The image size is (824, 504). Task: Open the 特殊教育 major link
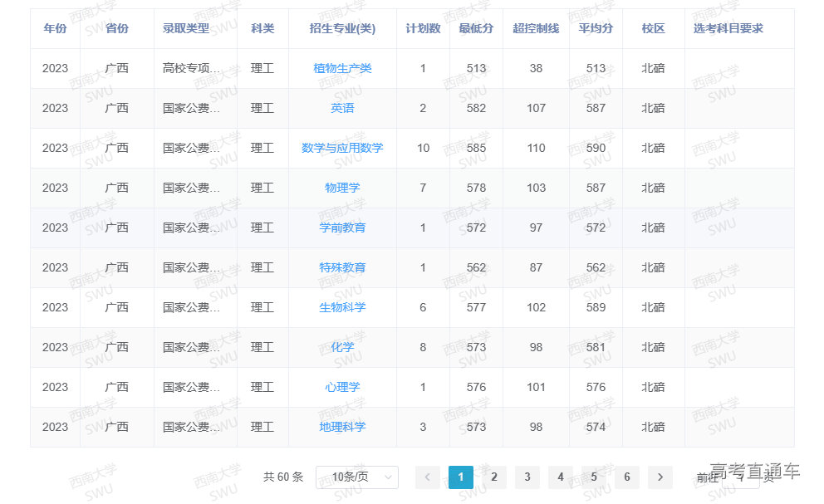(342, 267)
